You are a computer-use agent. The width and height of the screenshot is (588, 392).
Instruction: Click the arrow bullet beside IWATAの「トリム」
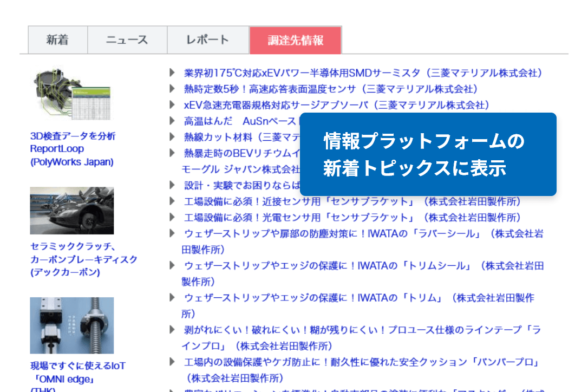[172, 297]
